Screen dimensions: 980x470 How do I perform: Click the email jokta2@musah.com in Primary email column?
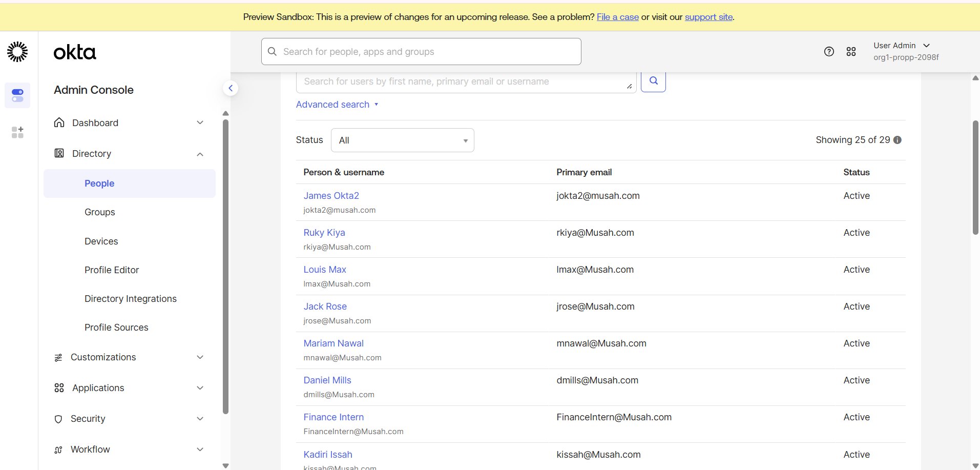pos(598,196)
